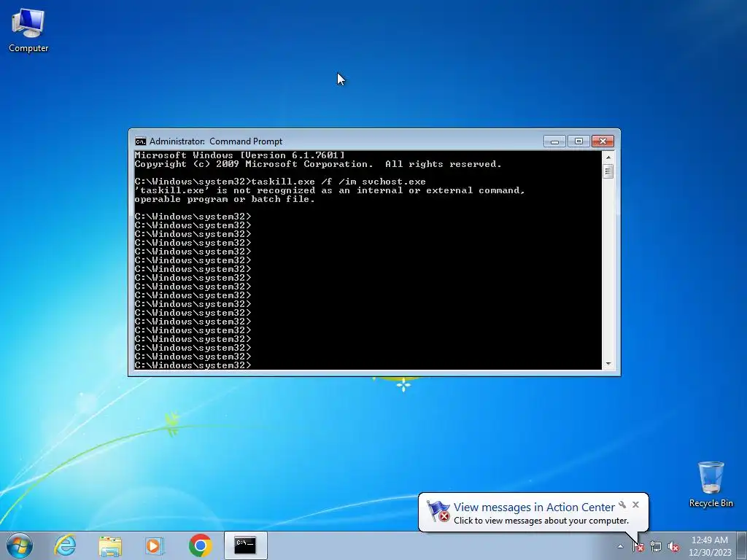Launch Google Chrome from the taskbar

tap(200, 545)
